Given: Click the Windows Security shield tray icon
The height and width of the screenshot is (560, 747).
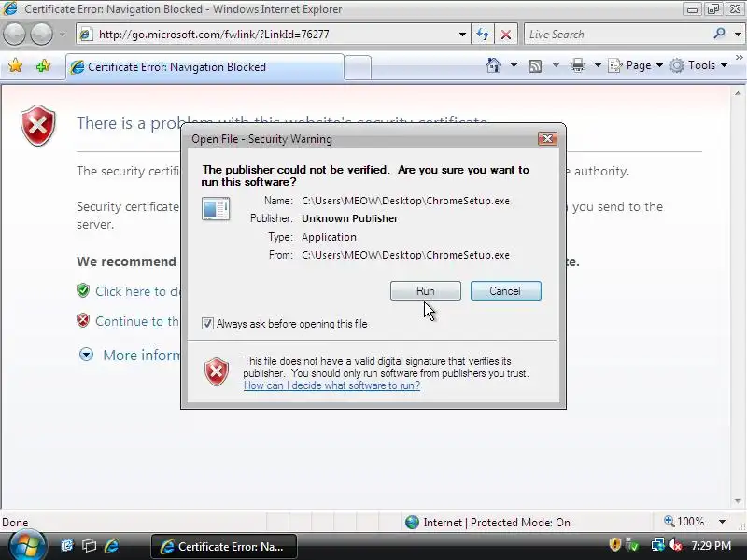Looking at the screenshot, I should pyautogui.click(x=615, y=544).
